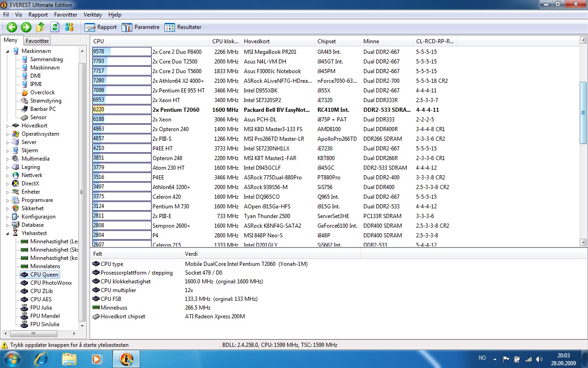The image size is (588, 368).
Task: Select the FPU SinJulia benchmark
Action: tap(45, 324)
